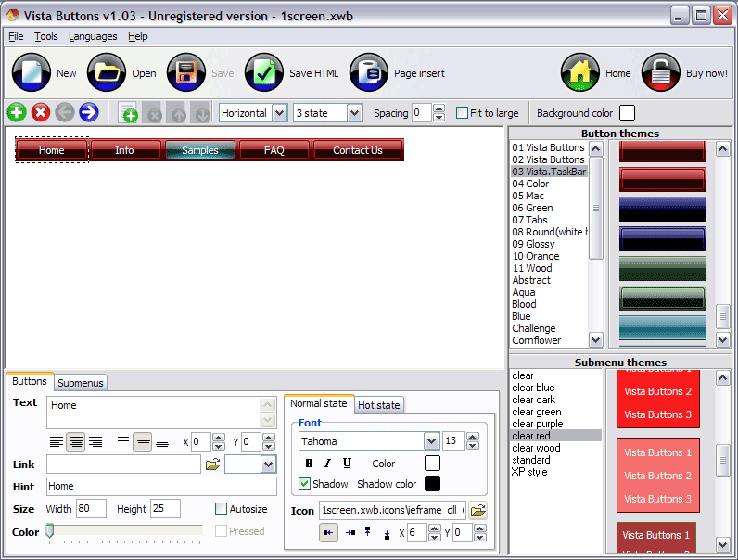Open the Tools menu
This screenshot has width=738, height=560.
click(46, 36)
